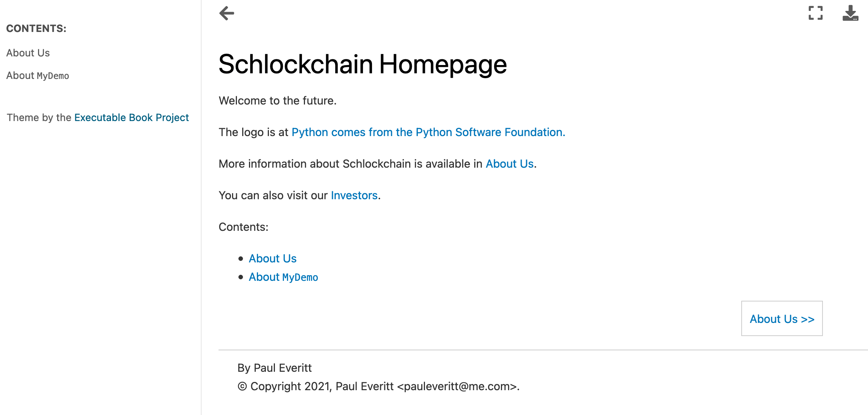This screenshot has height=415, width=868.
Task: Go to next page via About Us >> button
Action: coord(782,319)
